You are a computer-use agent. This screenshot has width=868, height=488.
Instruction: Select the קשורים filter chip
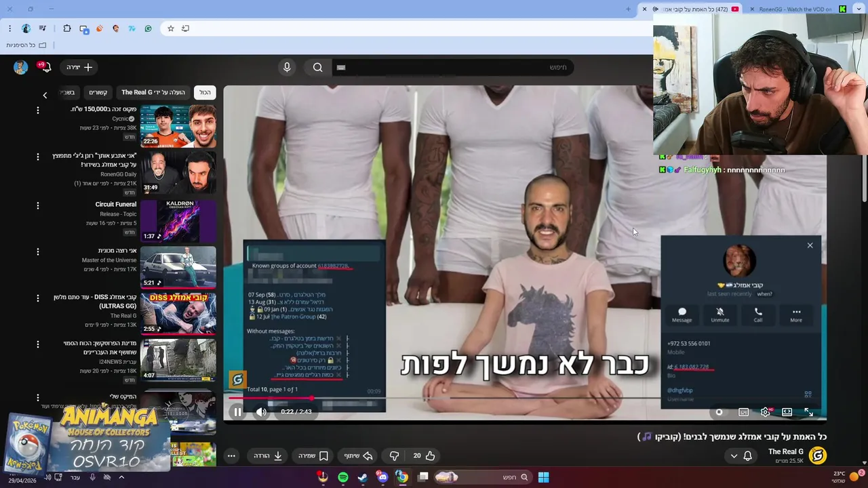pyautogui.click(x=98, y=92)
